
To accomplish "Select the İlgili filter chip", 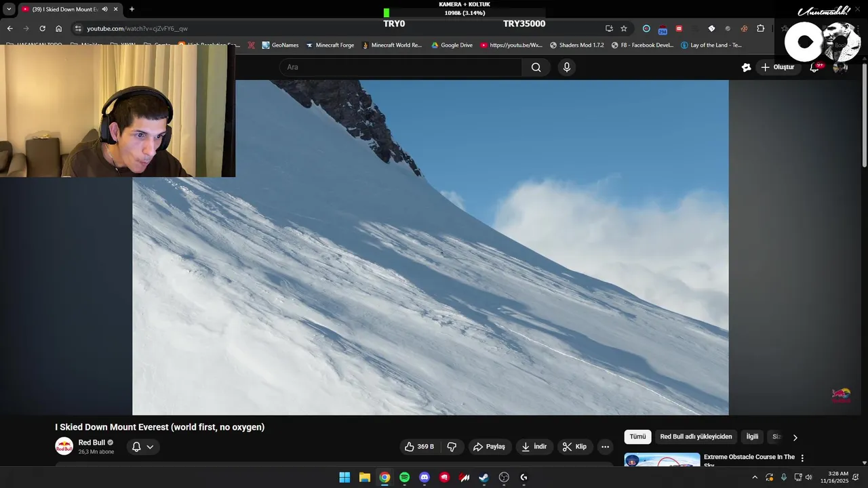I will (752, 437).
